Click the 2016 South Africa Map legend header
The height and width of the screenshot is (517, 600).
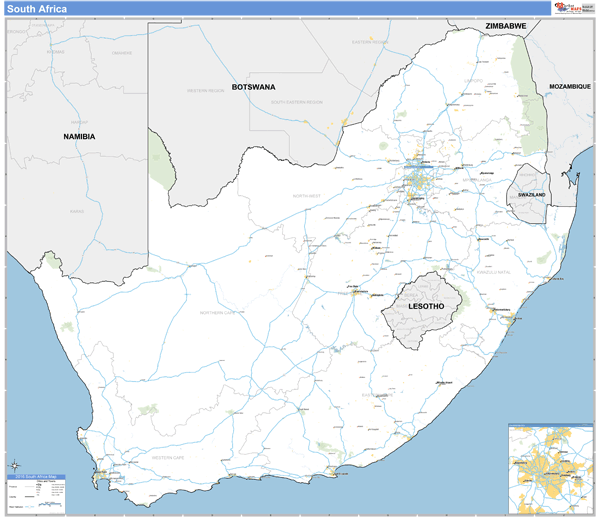[36, 476]
